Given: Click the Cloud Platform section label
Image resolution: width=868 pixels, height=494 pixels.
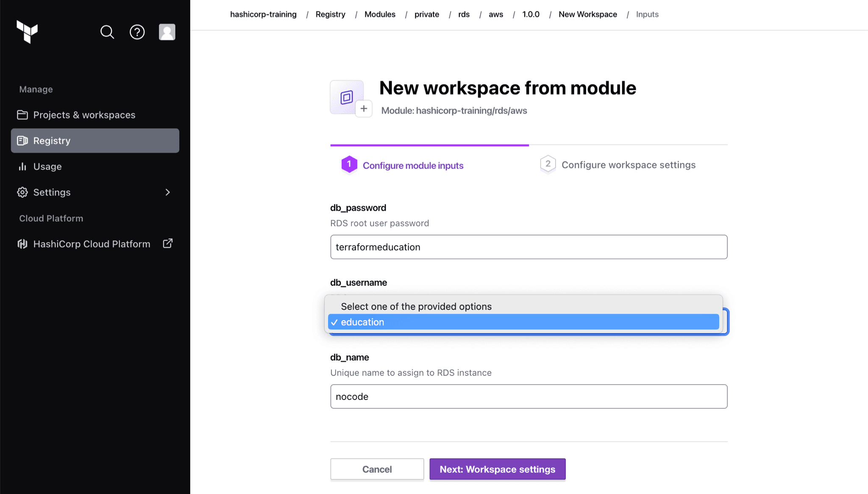Looking at the screenshot, I should tap(51, 218).
